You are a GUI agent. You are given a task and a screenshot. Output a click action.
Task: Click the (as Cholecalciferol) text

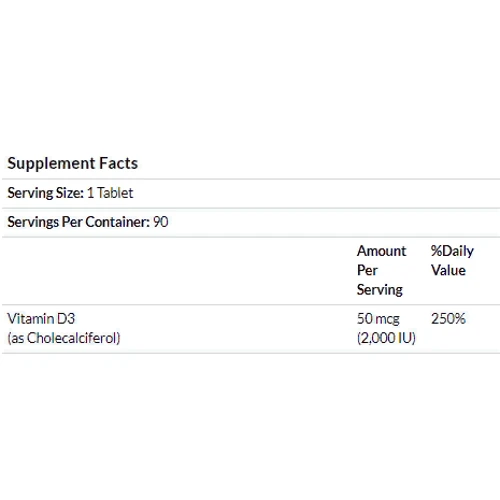(64, 338)
